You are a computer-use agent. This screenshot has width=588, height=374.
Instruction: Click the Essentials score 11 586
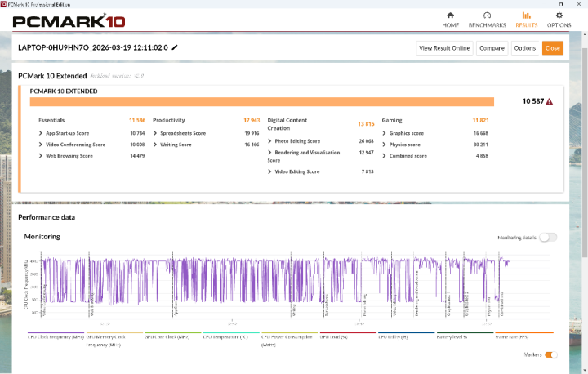pyautogui.click(x=137, y=120)
